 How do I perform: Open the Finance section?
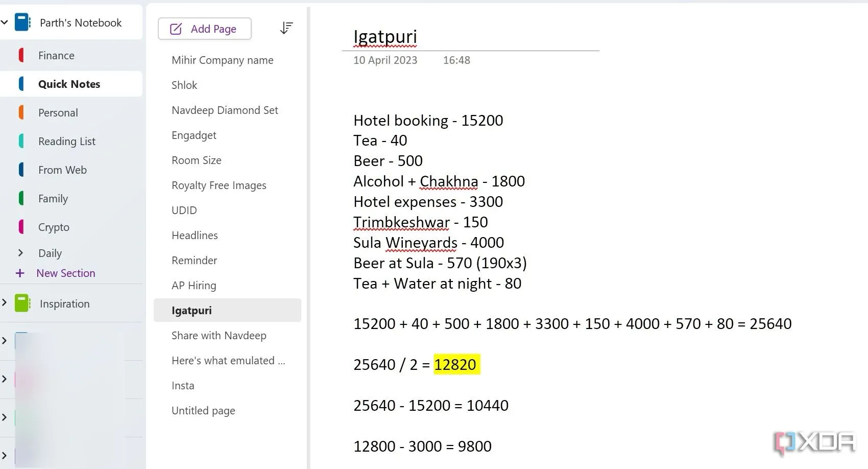click(x=71, y=55)
